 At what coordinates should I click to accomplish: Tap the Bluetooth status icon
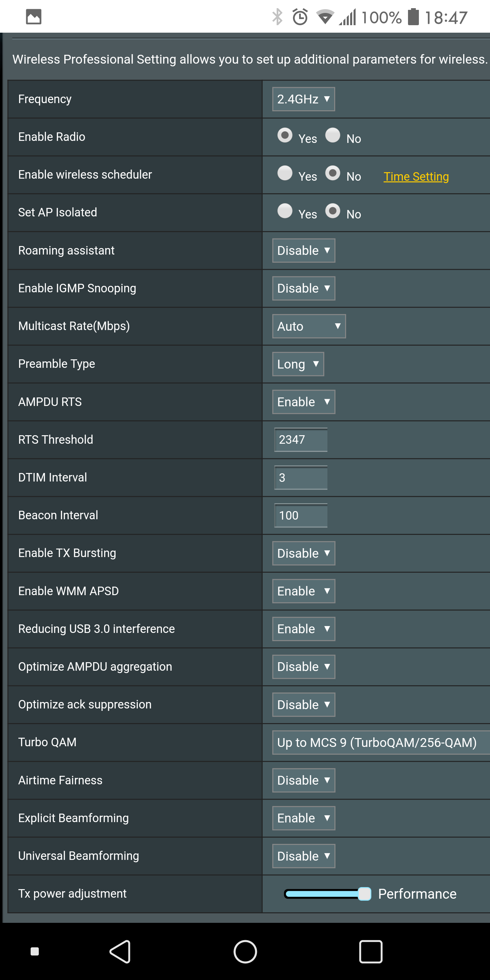point(277,17)
